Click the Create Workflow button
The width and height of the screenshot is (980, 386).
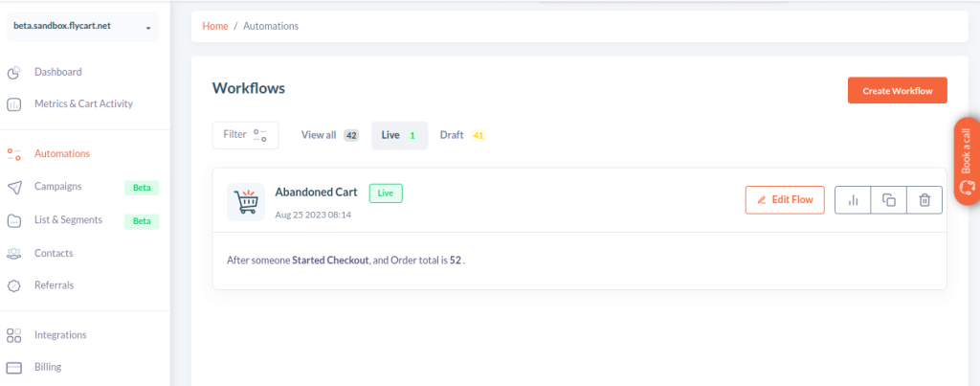pos(898,91)
